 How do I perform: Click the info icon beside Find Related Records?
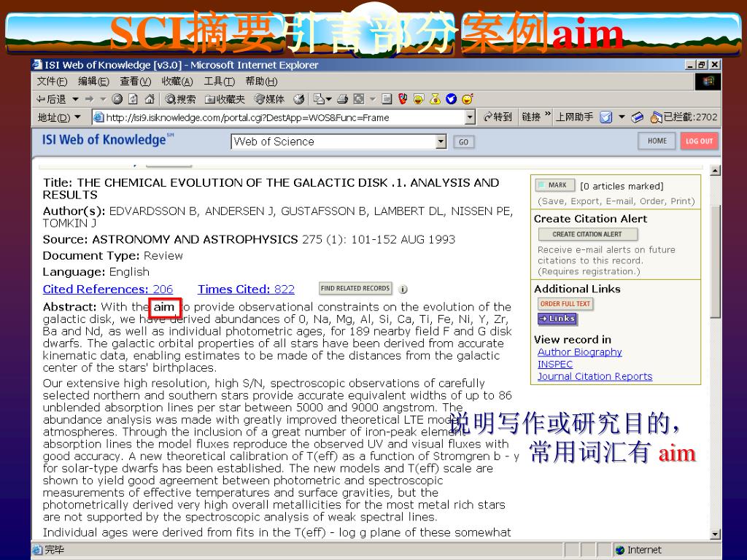(x=403, y=289)
